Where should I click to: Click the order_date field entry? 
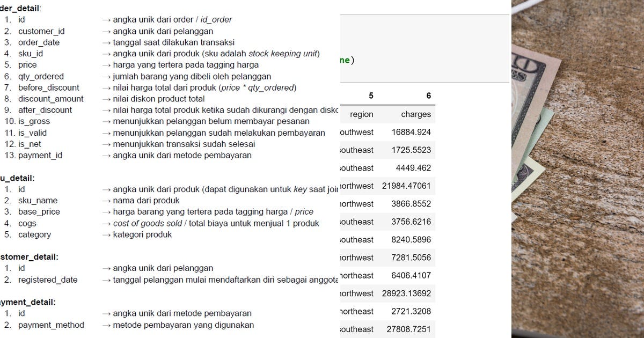(x=38, y=42)
